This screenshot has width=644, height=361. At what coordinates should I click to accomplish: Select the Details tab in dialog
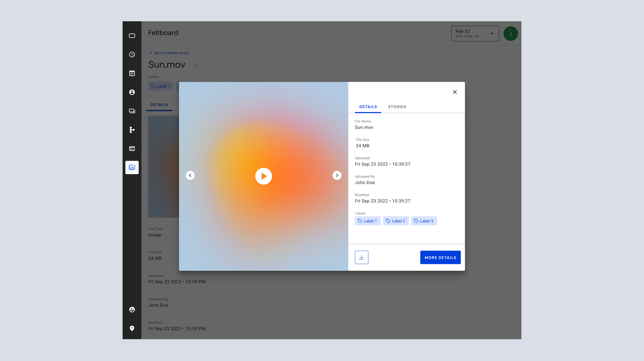(x=368, y=107)
